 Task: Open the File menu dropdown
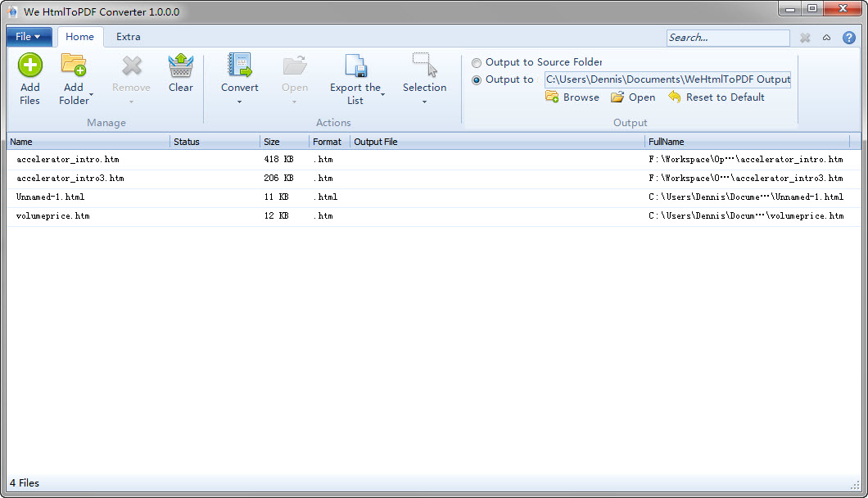click(29, 37)
